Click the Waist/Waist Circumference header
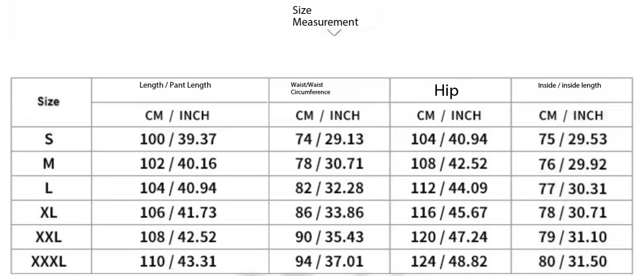The image size is (644, 276). point(311,88)
